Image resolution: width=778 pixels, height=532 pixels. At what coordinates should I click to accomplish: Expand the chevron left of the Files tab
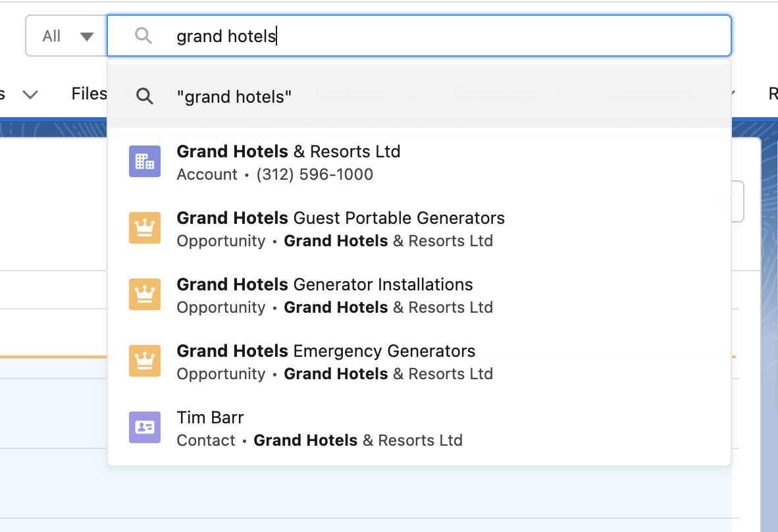(x=30, y=95)
